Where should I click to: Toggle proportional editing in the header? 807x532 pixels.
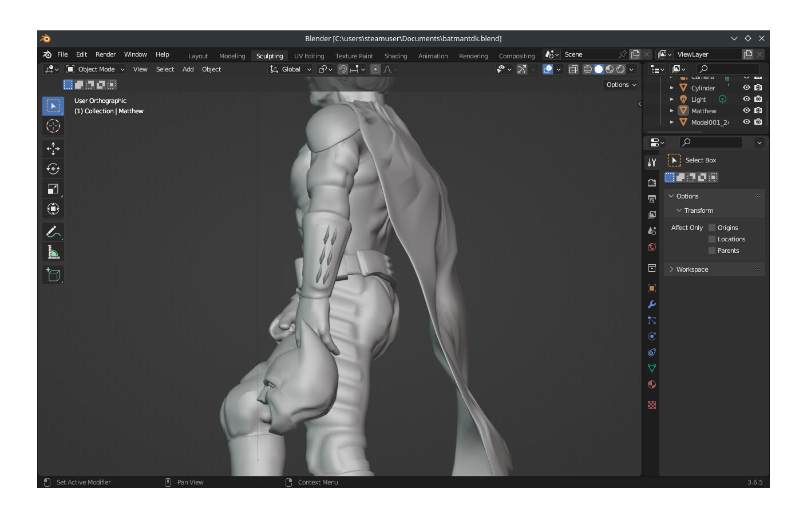[375, 69]
